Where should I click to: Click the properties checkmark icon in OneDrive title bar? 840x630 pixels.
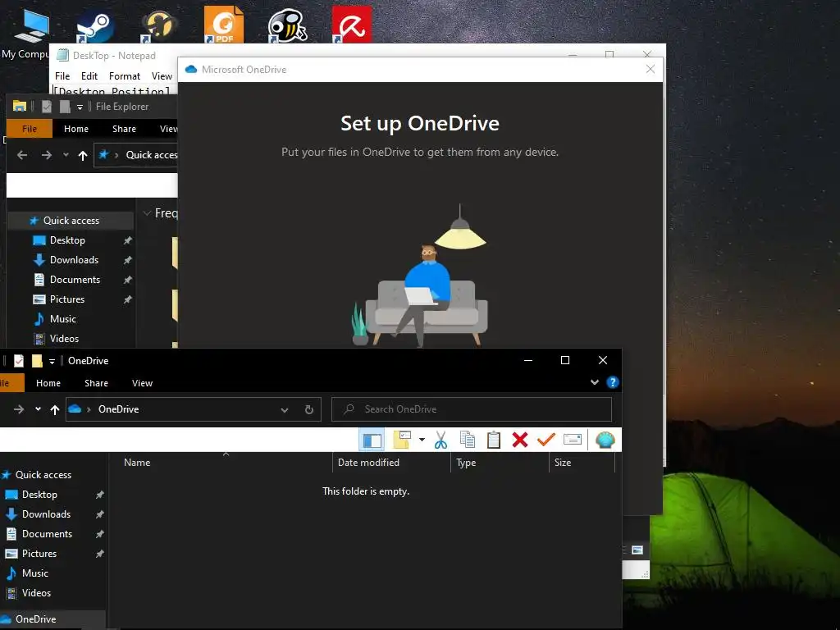tap(19, 361)
